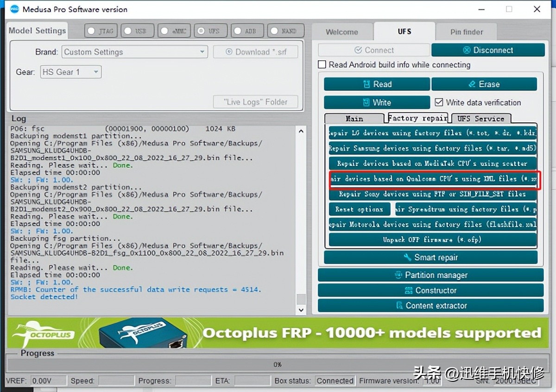
Task: Click the Firmware version 1.00 field
Action: (433, 381)
